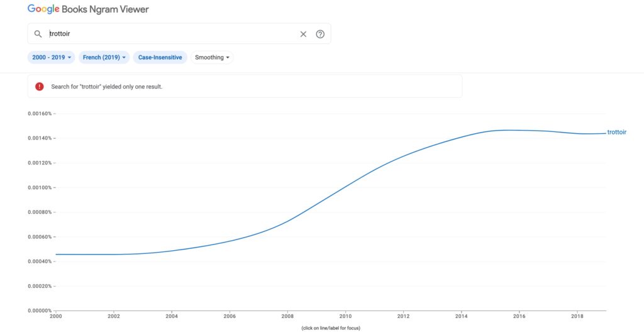Open the 2000 - 2019 date range dropdown
The height and width of the screenshot is (335, 644).
point(52,57)
